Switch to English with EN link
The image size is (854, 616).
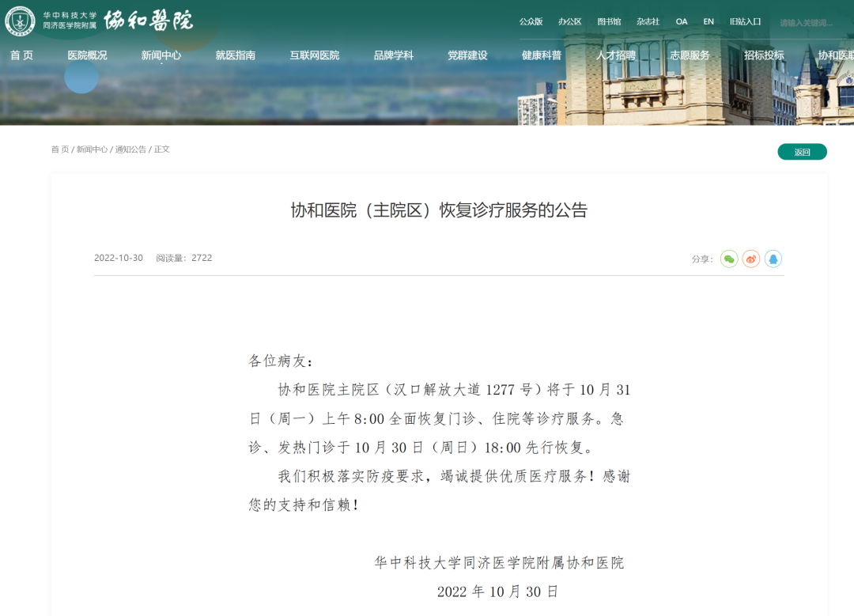pos(709,21)
